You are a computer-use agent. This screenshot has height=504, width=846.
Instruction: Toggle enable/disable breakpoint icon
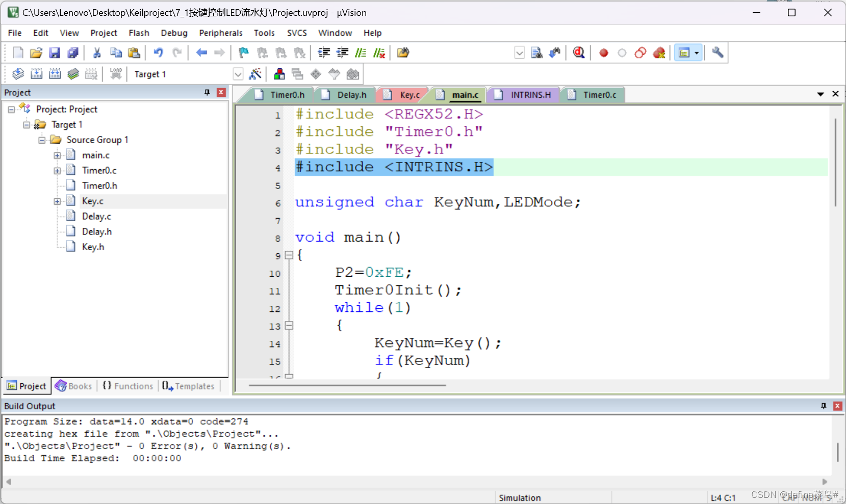(622, 52)
